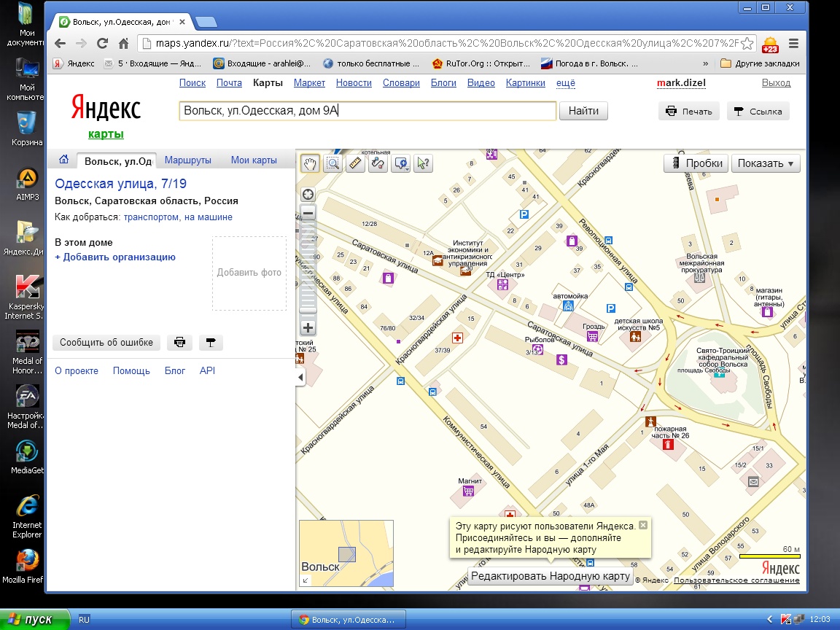This screenshot has width=840, height=630.
Task: Open the Другие закладки bookmarks folder
Action: (761, 63)
